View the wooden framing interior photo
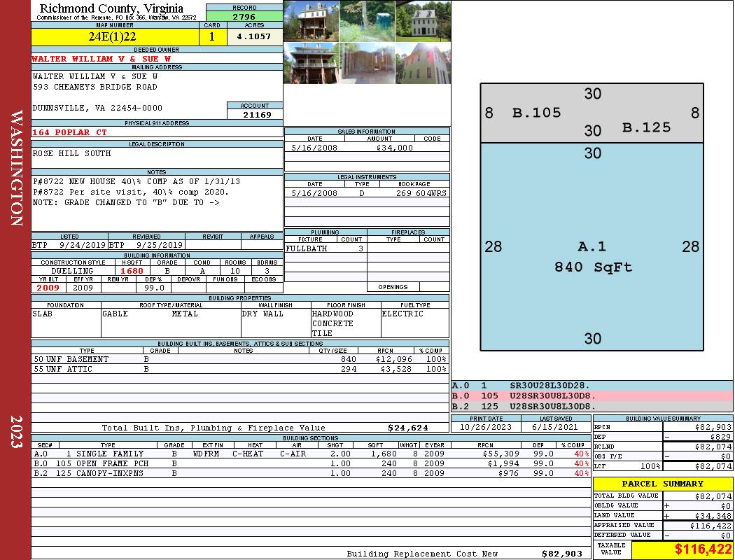The height and width of the screenshot is (560, 735). coord(367,63)
